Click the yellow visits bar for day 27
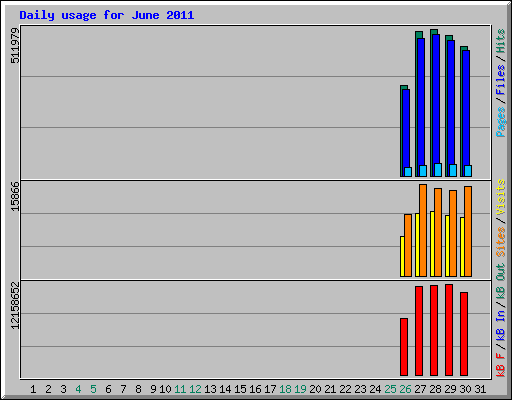Viewport: 512px width, 400px height. click(x=417, y=245)
